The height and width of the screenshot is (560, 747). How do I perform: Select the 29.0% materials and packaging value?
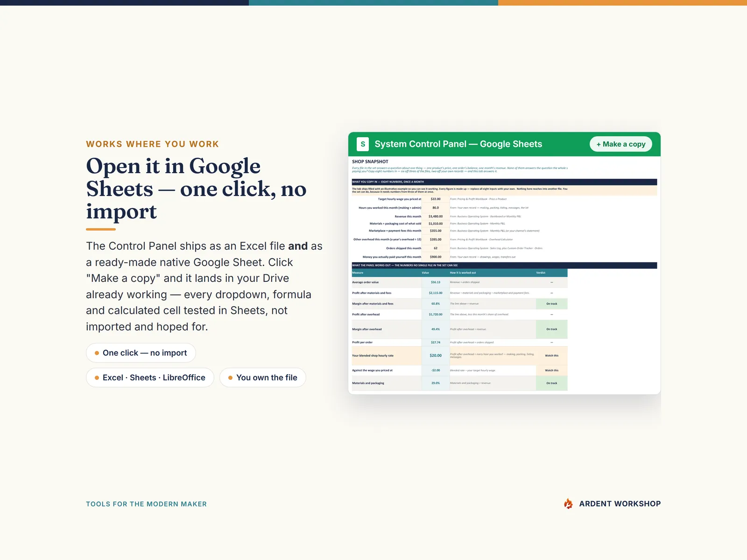[x=436, y=383]
